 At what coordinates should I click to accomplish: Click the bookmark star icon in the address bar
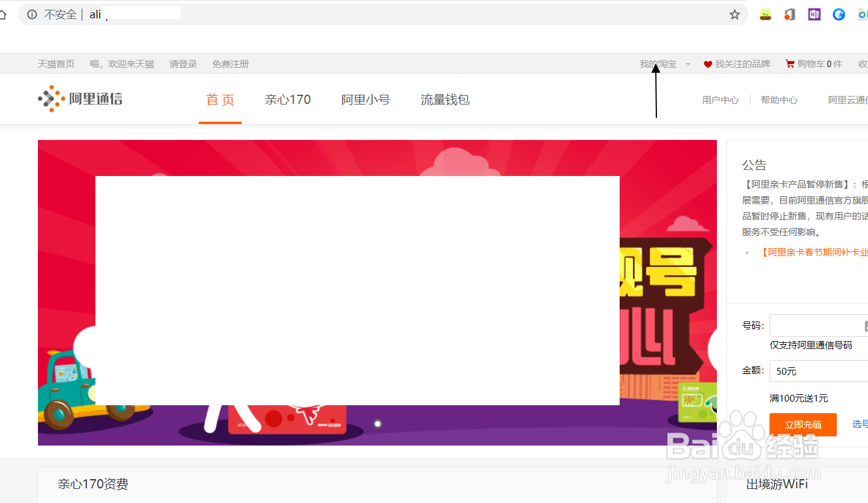(x=735, y=15)
